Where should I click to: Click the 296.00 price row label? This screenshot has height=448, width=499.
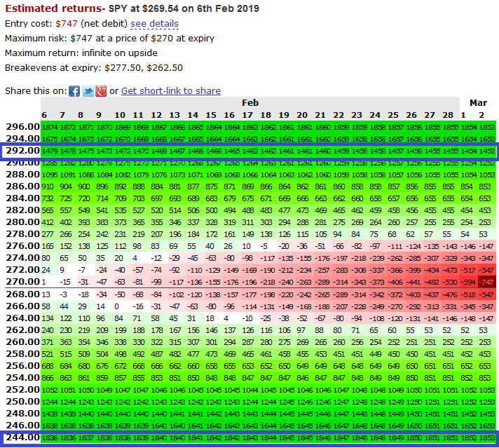click(x=22, y=127)
